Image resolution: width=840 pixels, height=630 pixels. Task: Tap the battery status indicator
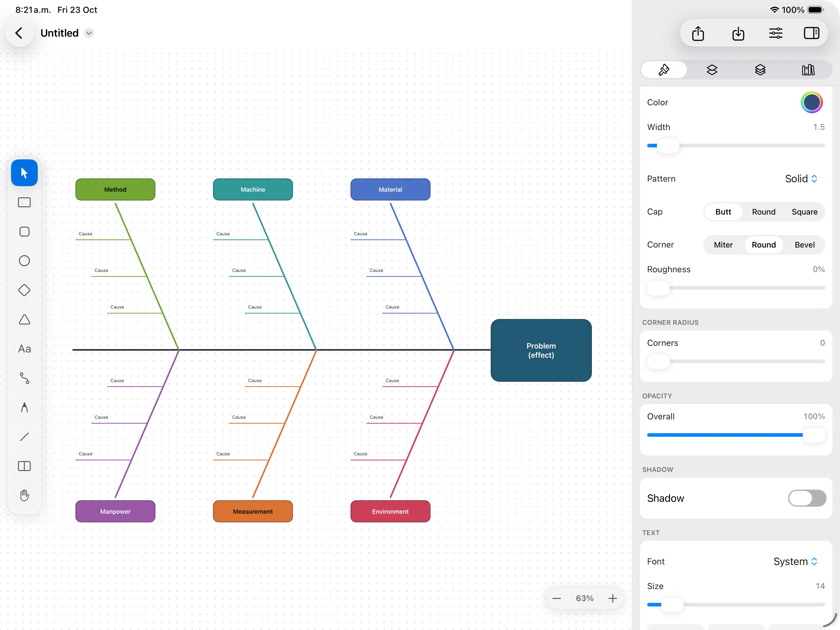pyautogui.click(x=815, y=10)
